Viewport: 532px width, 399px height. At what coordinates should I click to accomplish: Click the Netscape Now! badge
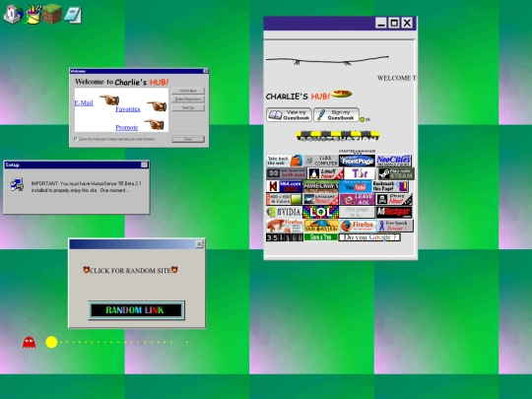click(321, 199)
